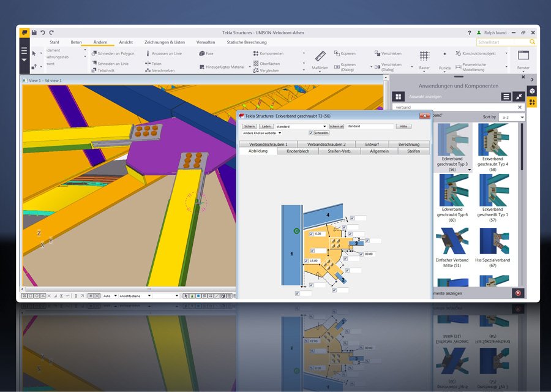The image size is (551, 392).
Task: Select the Fase chamfer tool
Action: pos(206,53)
